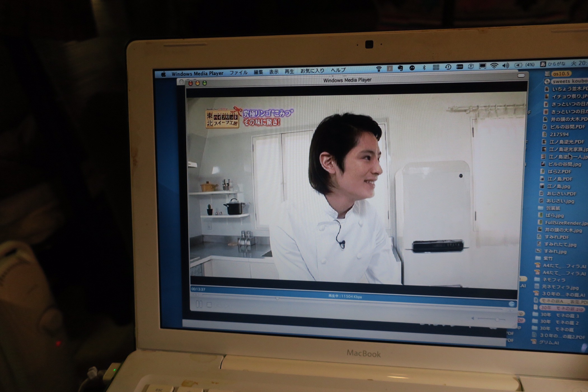Select the 包装紙 folder on desktop
Viewport: 588px width, 392px height.
552,208
